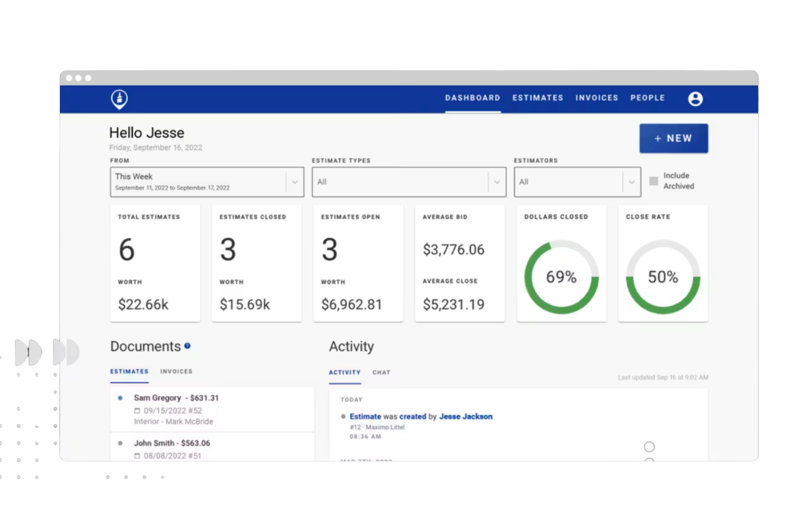This screenshot has width=798, height=532.
Task: Select the round radio circle in Activity panel
Action: click(649, 447)
